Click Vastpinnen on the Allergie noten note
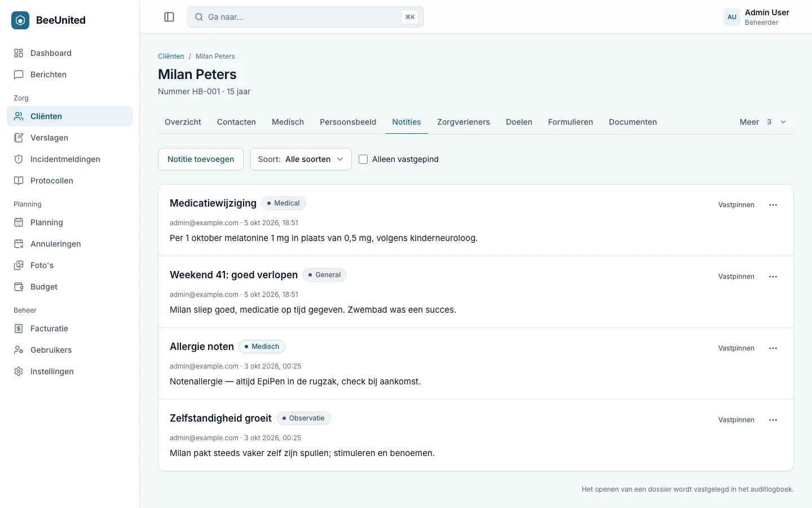 click(x=736, y=348)
